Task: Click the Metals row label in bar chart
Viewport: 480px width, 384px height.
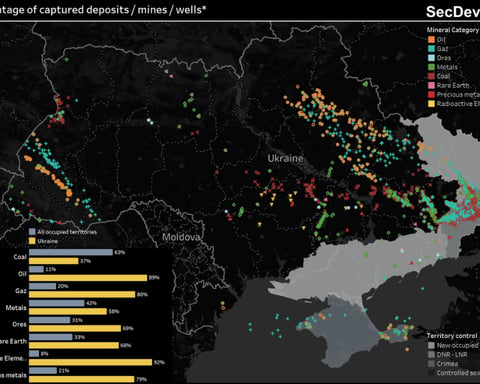Action: point(16,308)
